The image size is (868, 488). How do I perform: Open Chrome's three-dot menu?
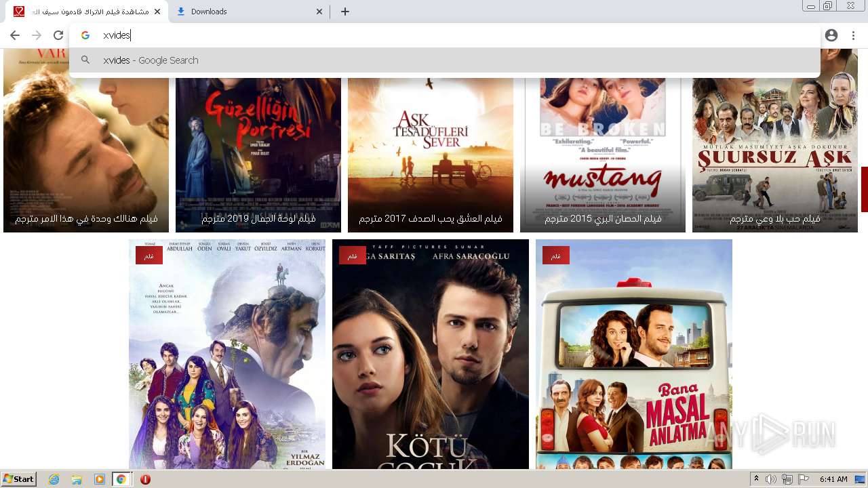pyautogui.click(x=853, y=35)
